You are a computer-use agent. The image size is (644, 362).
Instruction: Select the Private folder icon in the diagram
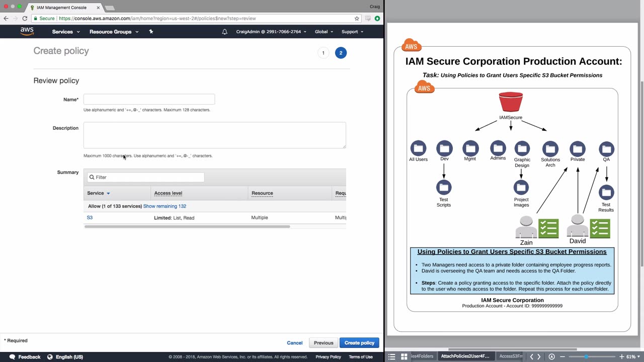(x=578, y=149)
